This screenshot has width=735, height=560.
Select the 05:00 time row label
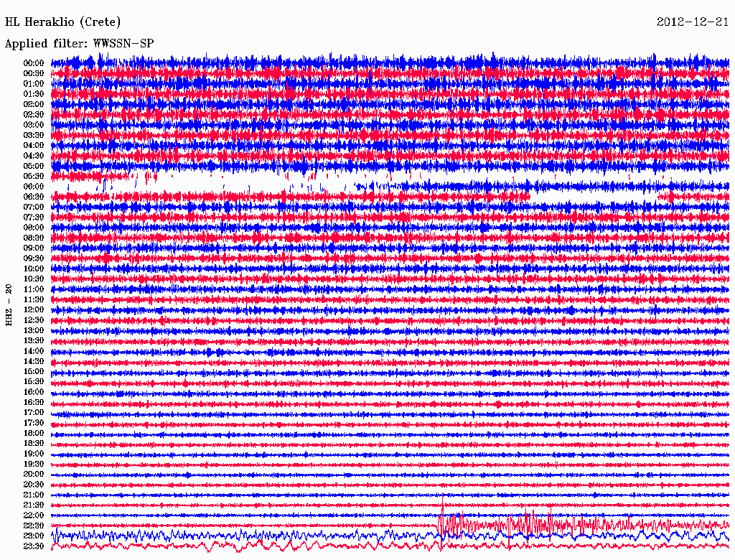[34, 166]
